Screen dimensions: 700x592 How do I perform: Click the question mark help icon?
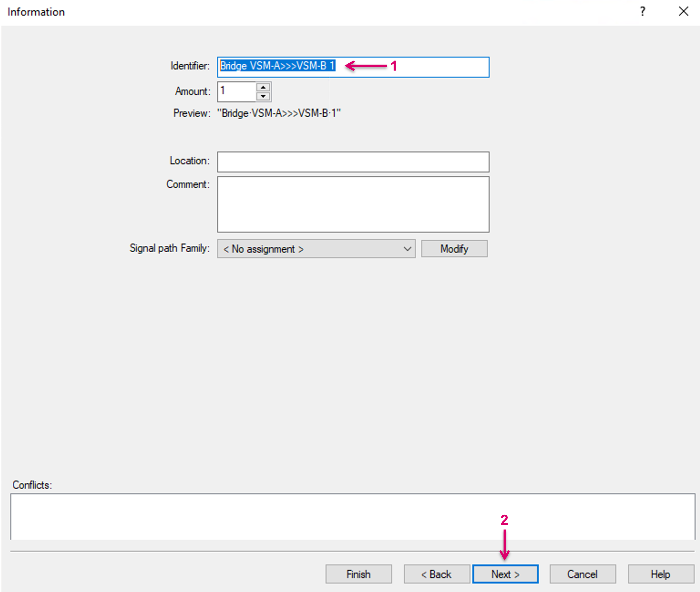point(642,12)
